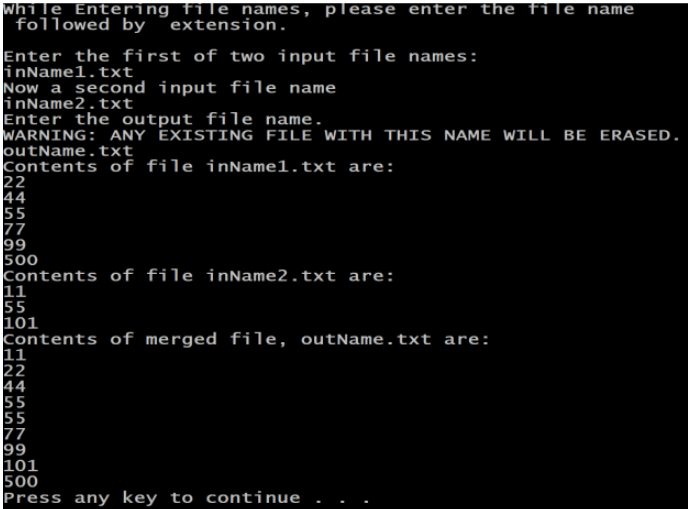The height and width of the screenshot is (509, 688).
Task: Click the typed outName.txt input line
Action: point(68,151)
